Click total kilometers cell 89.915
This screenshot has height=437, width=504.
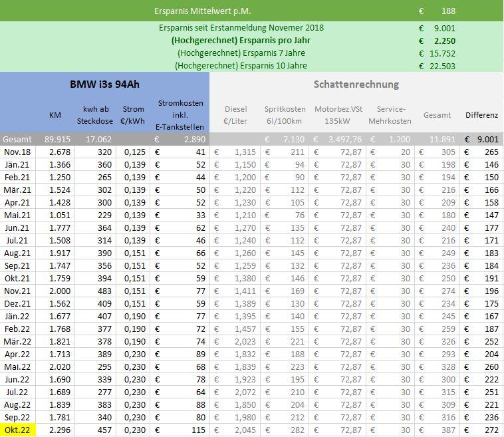tap(58, 139)
